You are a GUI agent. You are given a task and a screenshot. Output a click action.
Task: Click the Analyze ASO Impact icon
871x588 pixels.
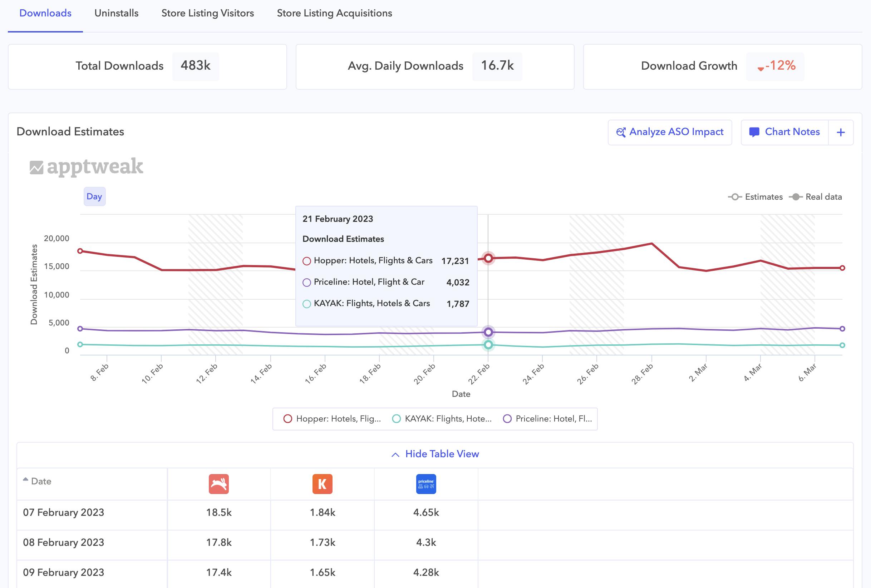point(621,132)
